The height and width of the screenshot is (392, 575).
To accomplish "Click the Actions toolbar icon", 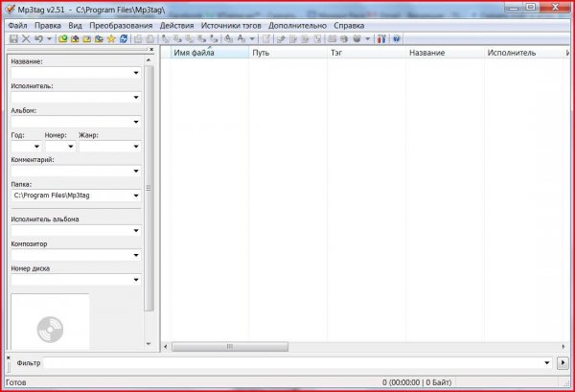I will 228,38.
